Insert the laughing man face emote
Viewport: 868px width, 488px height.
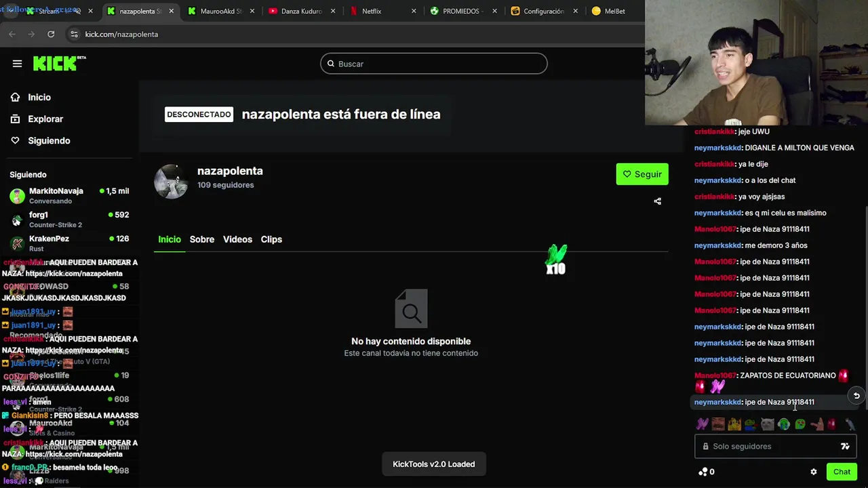coord(718,424)
